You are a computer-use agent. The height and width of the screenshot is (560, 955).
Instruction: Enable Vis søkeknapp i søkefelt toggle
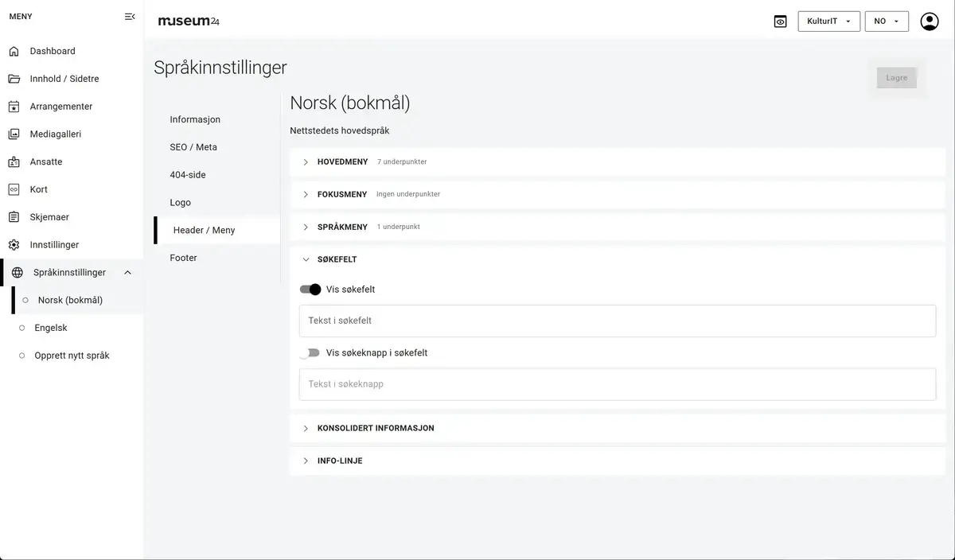coord(310,352)
